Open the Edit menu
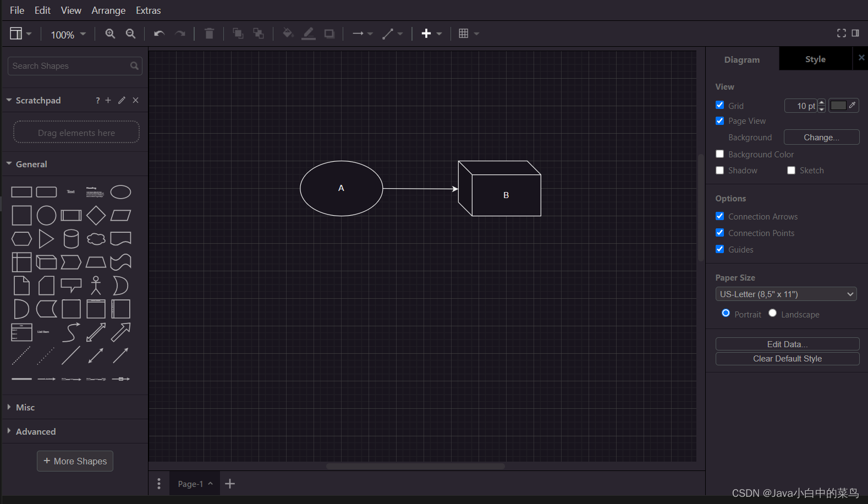The width and height of the screenshot is (868, 504). (x=42, y=10)
